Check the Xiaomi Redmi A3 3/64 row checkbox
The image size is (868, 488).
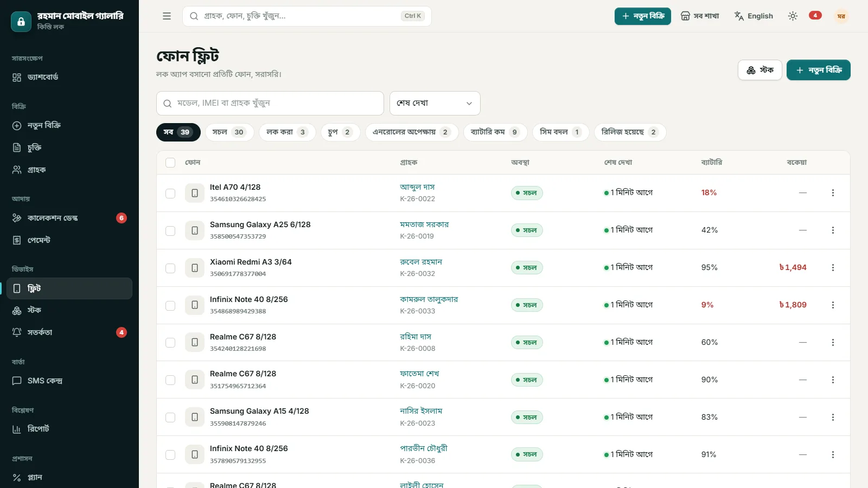click(170, 268)
